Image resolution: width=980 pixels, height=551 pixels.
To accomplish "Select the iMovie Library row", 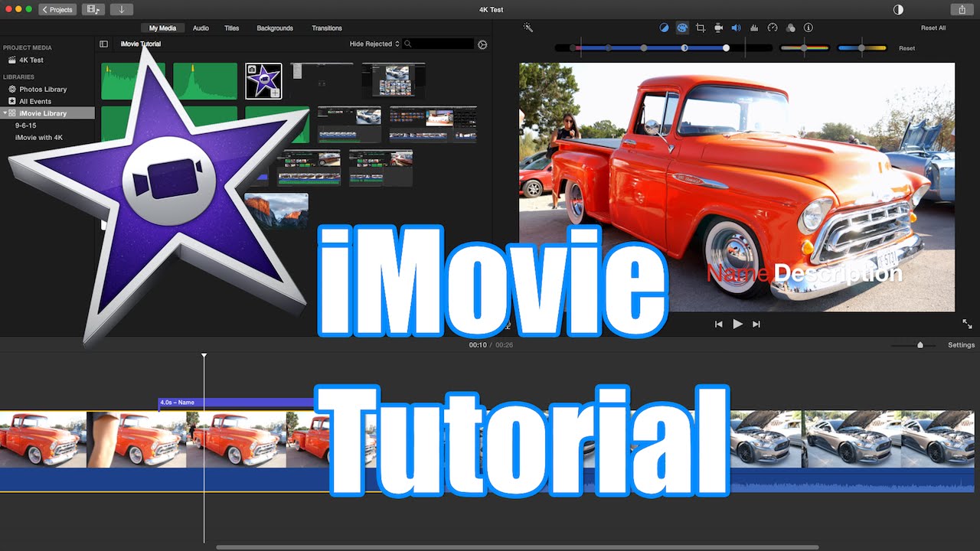I will coord(47,113).
